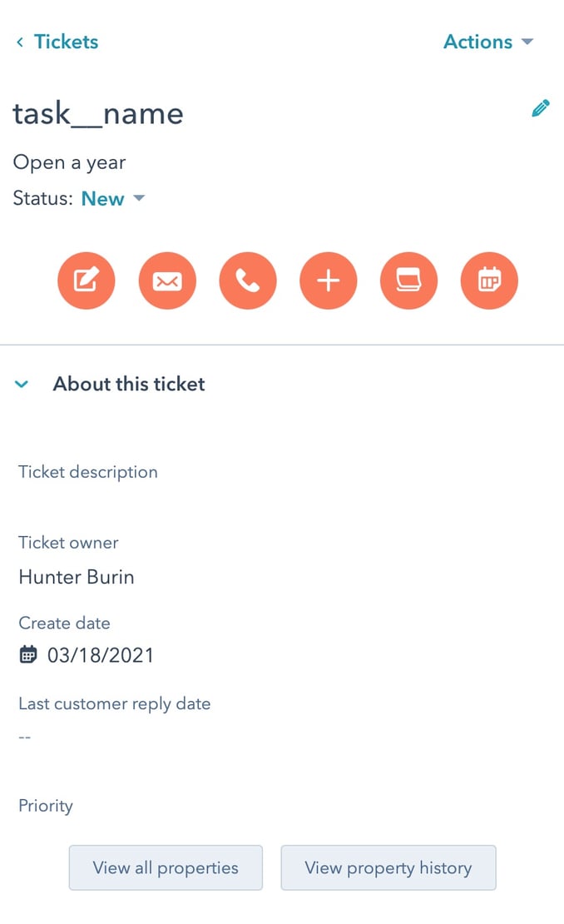Log an activity with the laptop icon
Viewport: 564px width, 924px height.
click(408, 281)
